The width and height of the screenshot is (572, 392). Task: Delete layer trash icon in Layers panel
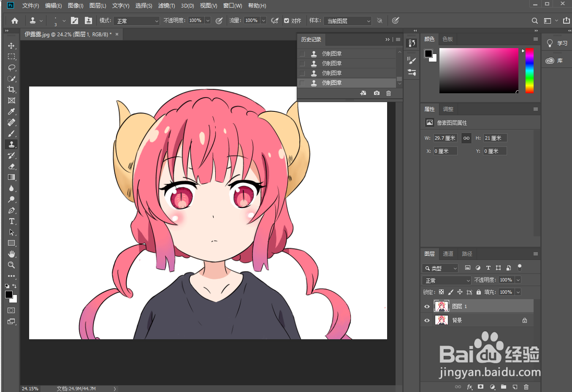point(526,387)
